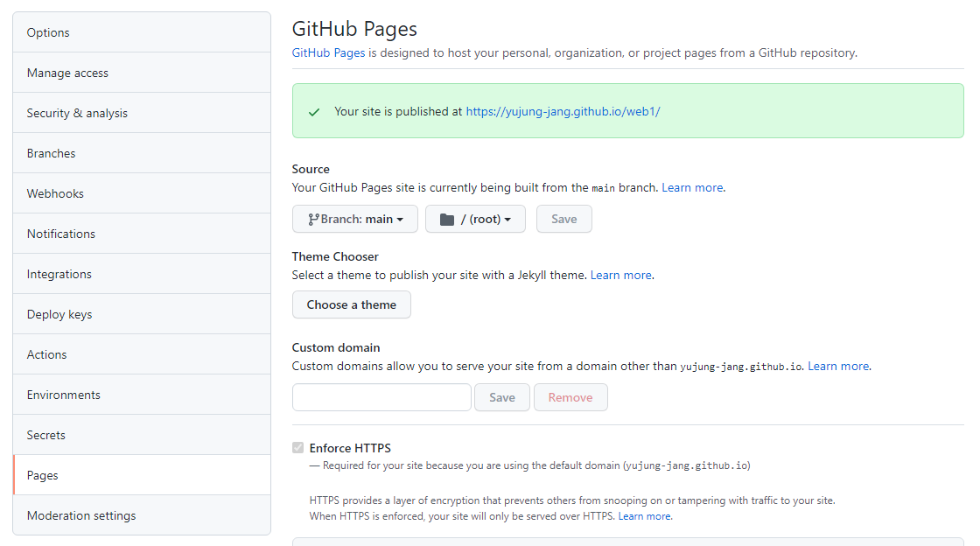Image resolution: width=980 pixels, height=546 pixels.
Task: Go to Manage access in sidebar
Action: click(142, 73)
